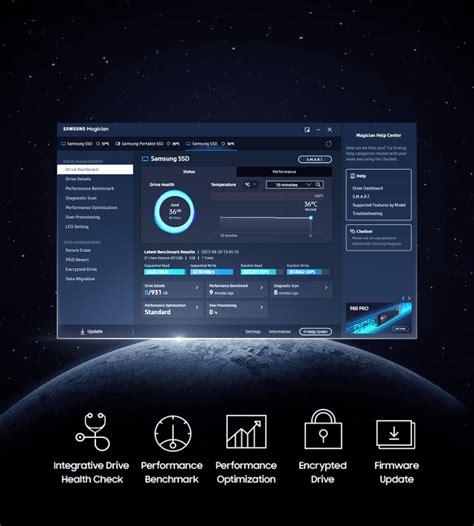The height and width of the screenshot is (526, 474).
Task: Toggle the °C temperature unit switch
Action: click(251, 185)
